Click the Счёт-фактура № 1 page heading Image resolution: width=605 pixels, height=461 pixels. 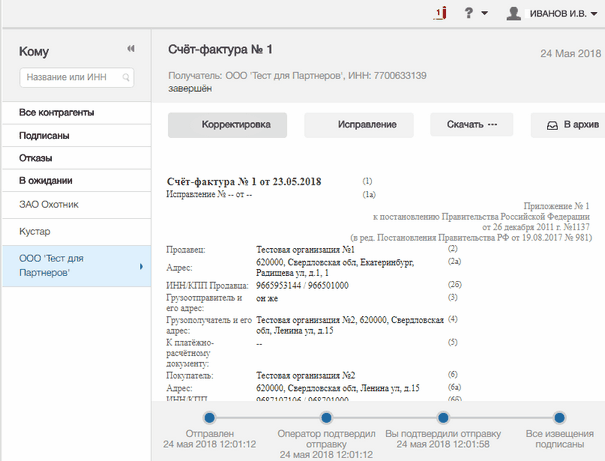pos(220,49)
